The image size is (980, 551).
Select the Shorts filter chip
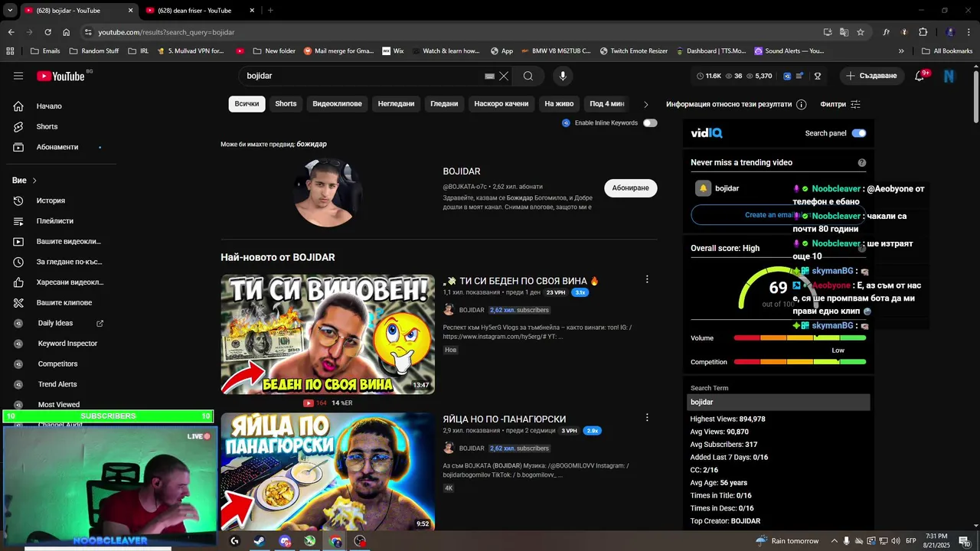pos(286,104)
